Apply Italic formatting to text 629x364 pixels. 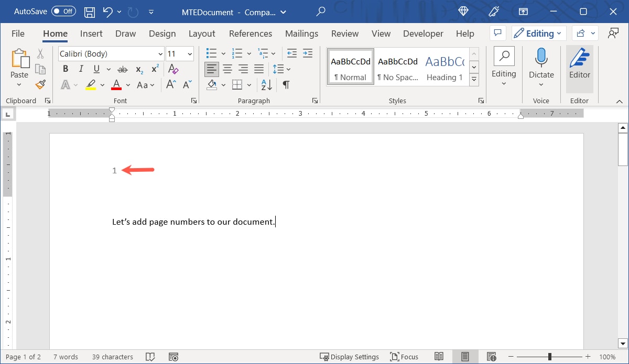[x=80, y=69]
